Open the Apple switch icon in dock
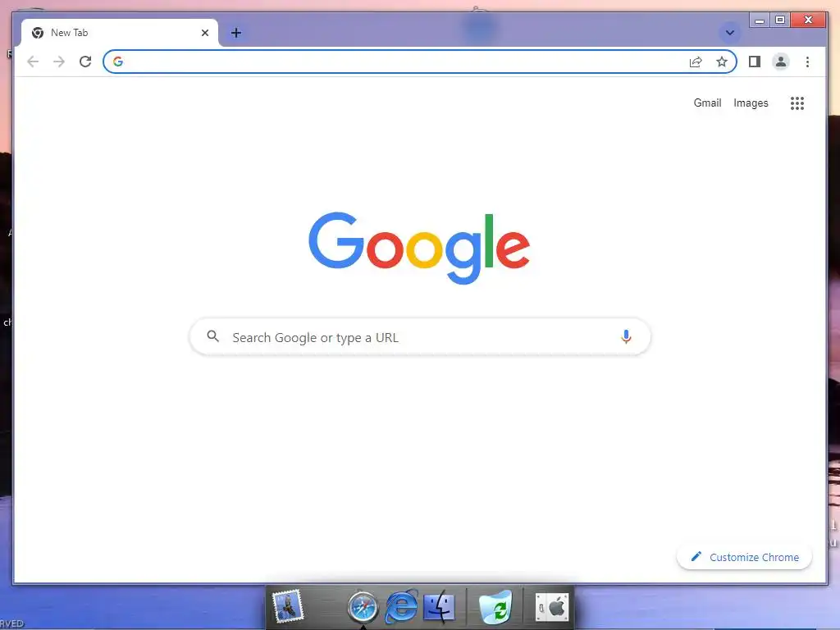 click(x=552, y=608)
